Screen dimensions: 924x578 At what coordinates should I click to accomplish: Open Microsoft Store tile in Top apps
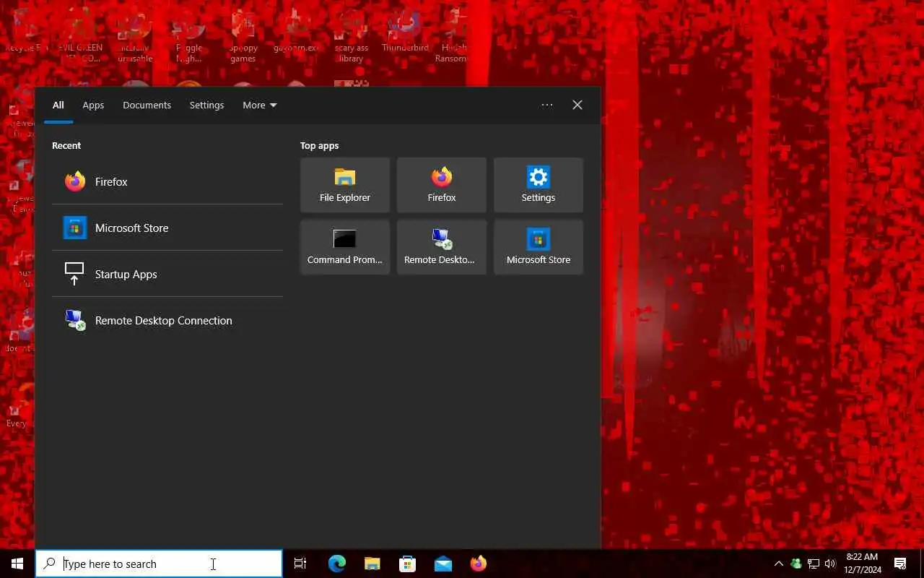tap(539, 247)
